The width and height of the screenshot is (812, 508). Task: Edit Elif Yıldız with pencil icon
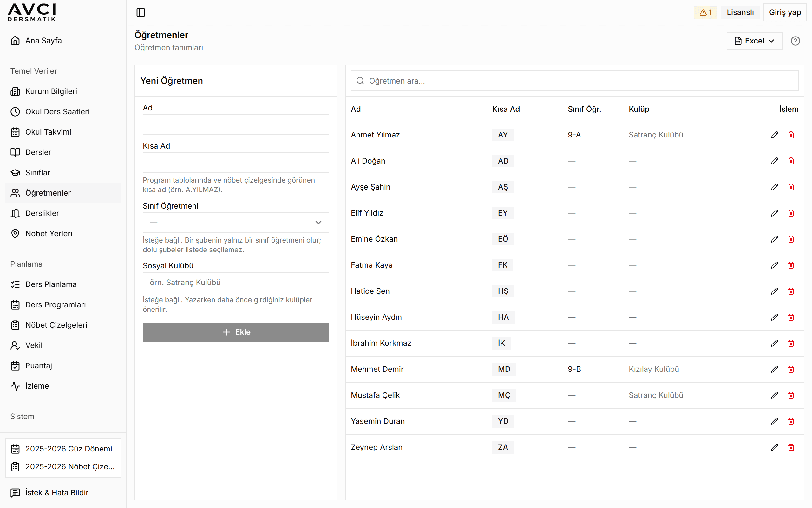coord(775,213)
